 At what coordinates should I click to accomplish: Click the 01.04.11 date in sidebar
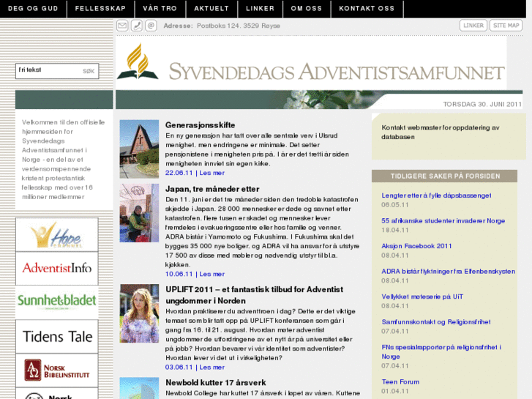click(x=395, y=391)
